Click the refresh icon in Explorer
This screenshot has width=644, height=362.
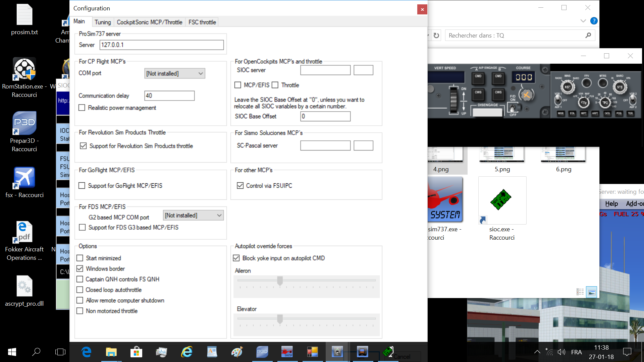point(436,36)
